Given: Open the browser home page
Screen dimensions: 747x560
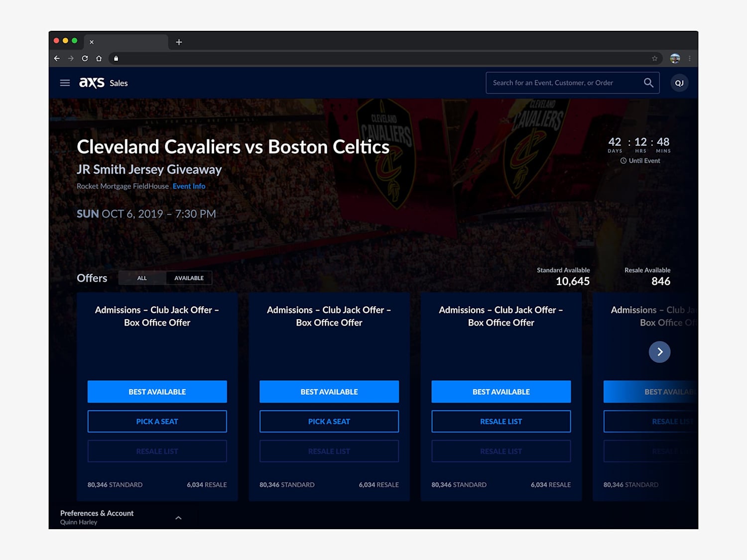Looking at the screenshot, I should point(99,58).
